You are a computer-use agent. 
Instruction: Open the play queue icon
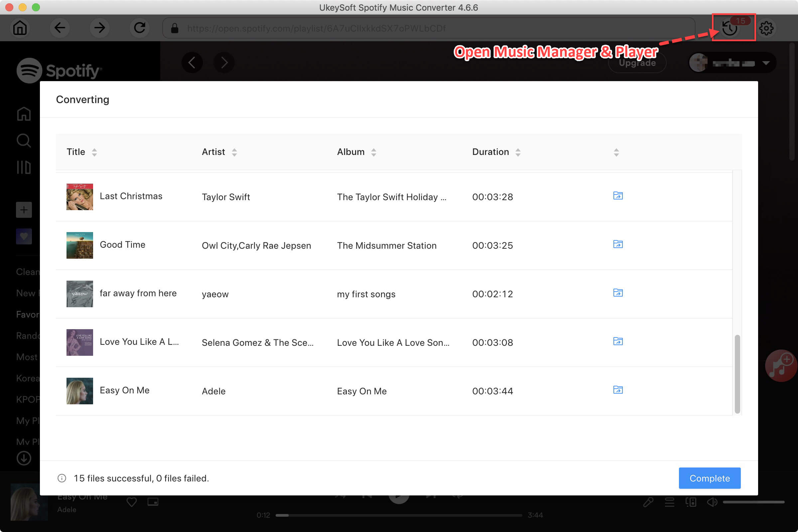(669, 502)
